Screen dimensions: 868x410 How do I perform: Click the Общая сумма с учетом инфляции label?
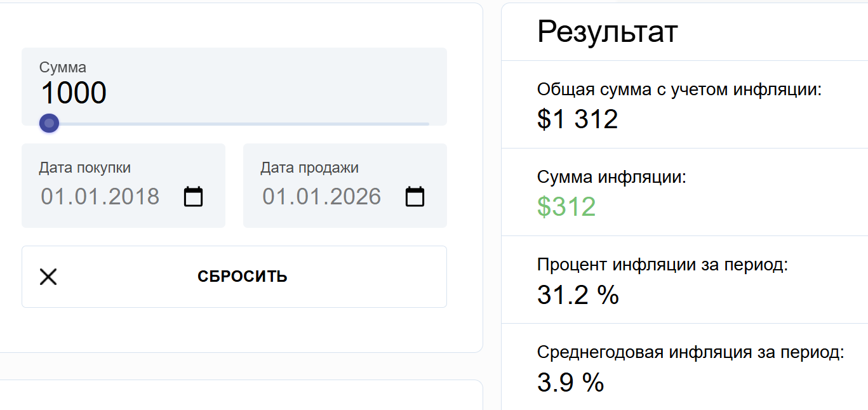click(679, 89)
